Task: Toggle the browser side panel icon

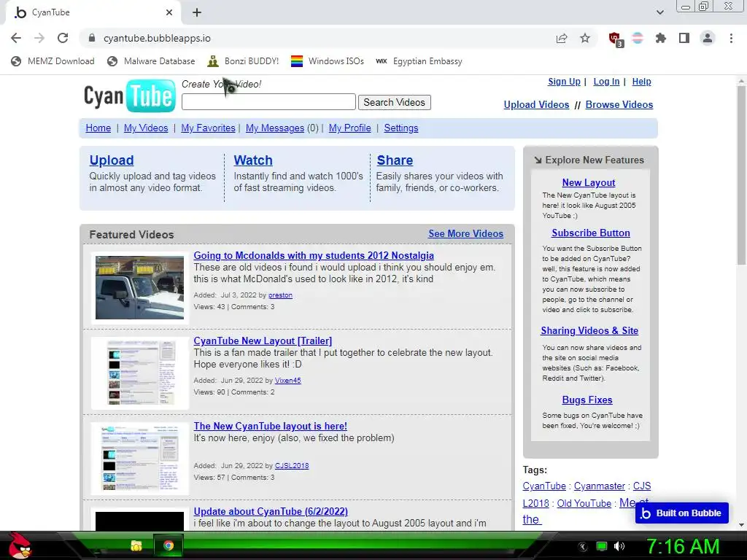Action: (684, 38)
